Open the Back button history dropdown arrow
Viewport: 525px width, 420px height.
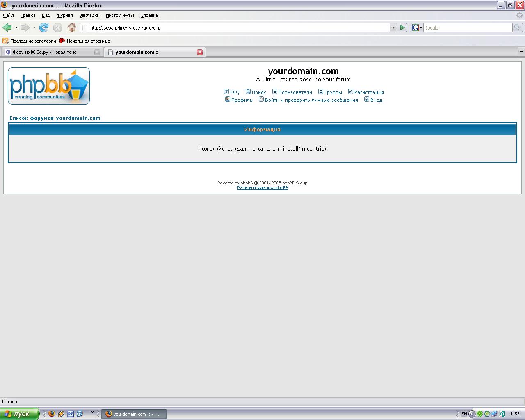pos(16,27)
